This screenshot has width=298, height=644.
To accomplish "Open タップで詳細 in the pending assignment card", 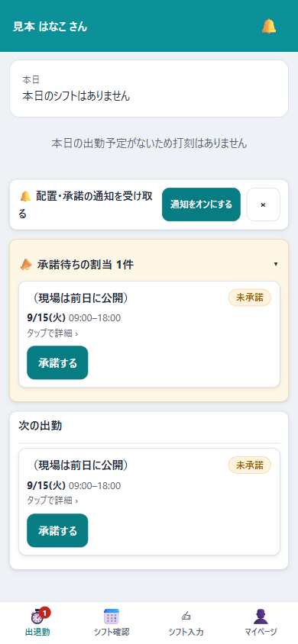I will click(53, 333).
